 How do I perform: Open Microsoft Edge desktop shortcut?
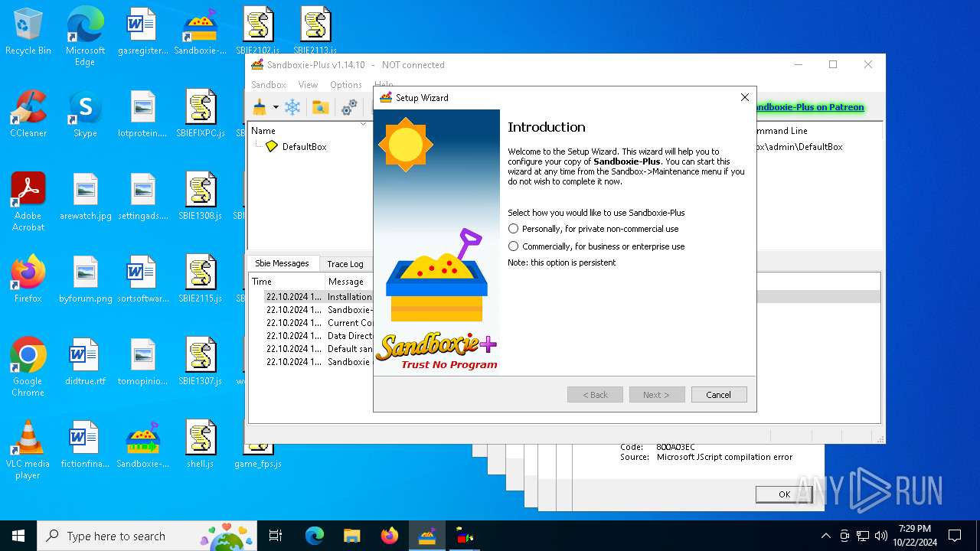pyautogui.click(x=85, y=37)
